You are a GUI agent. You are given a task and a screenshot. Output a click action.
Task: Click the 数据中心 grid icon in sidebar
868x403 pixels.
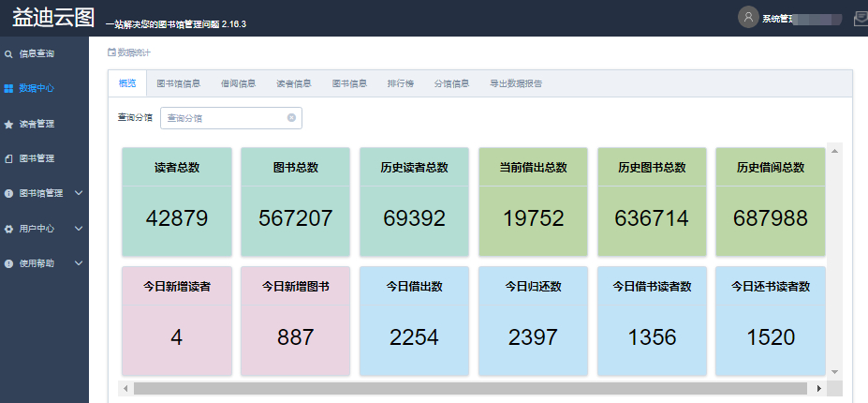coord(8,89)
